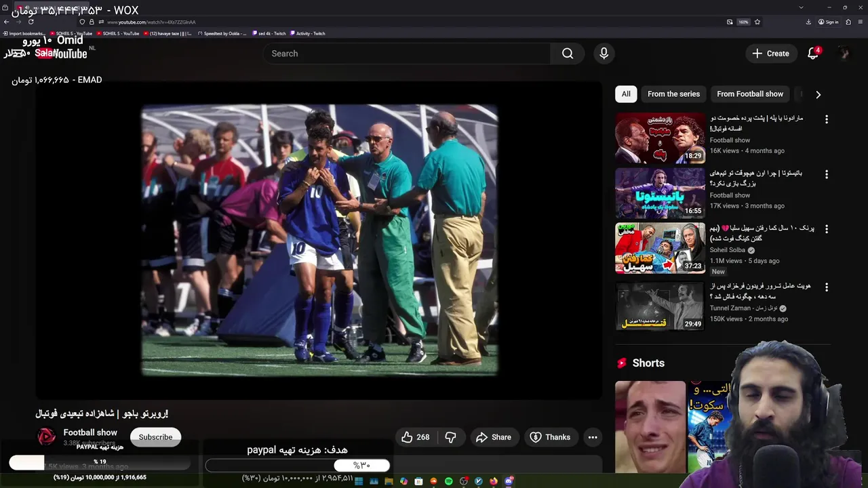Open Speedtest by Ookla bookmark

pyautogui.click(x=222, y=33)
